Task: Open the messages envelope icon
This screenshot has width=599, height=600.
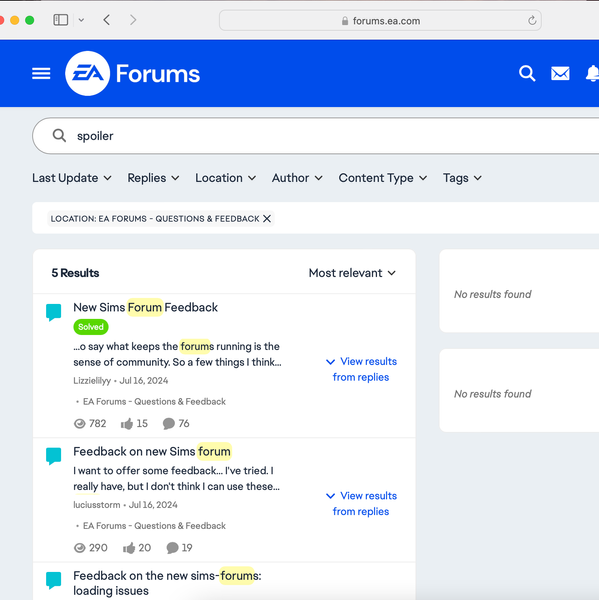Action: pyautogui.click(x=560, y=73)
